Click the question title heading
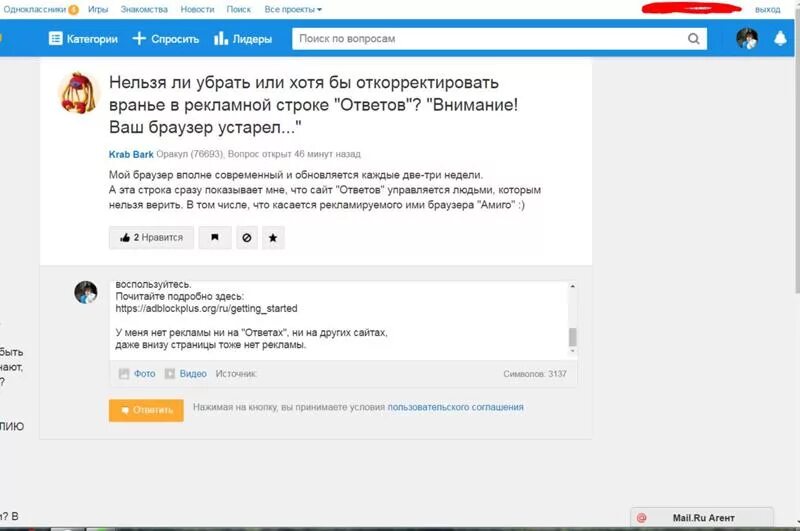This screenshot has height=531, width=800. coord(313,105)
